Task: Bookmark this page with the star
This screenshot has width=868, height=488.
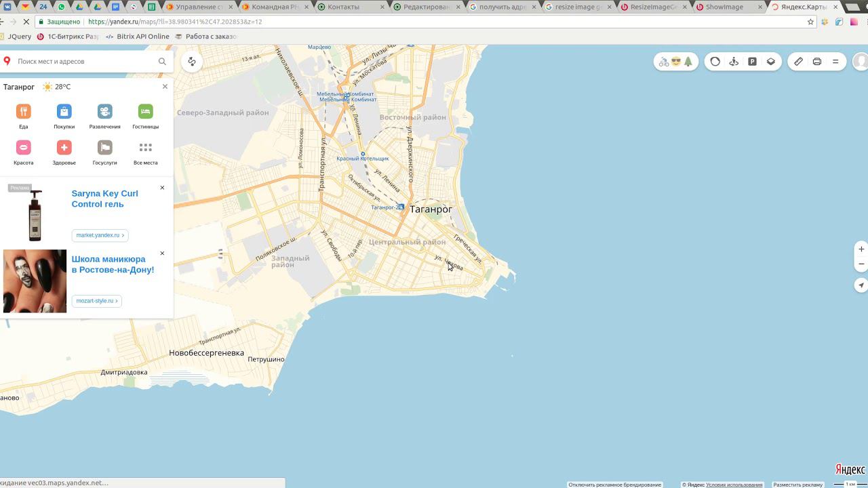Action: point(810,22)
